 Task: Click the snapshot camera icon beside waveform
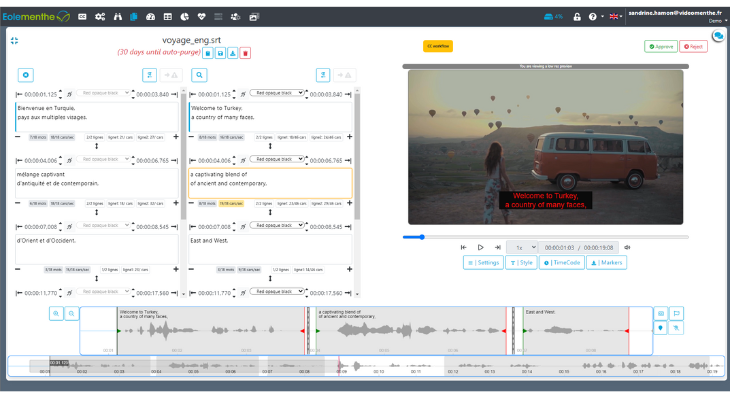661,313
